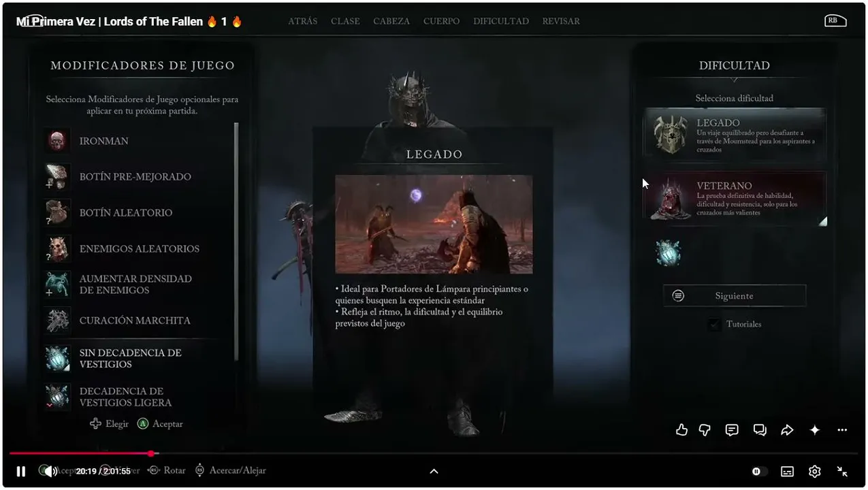Select BOTÍN PRE-MEJORADO modifier text
This screenshot has width=868, height=490.
[x=135, y=177]
